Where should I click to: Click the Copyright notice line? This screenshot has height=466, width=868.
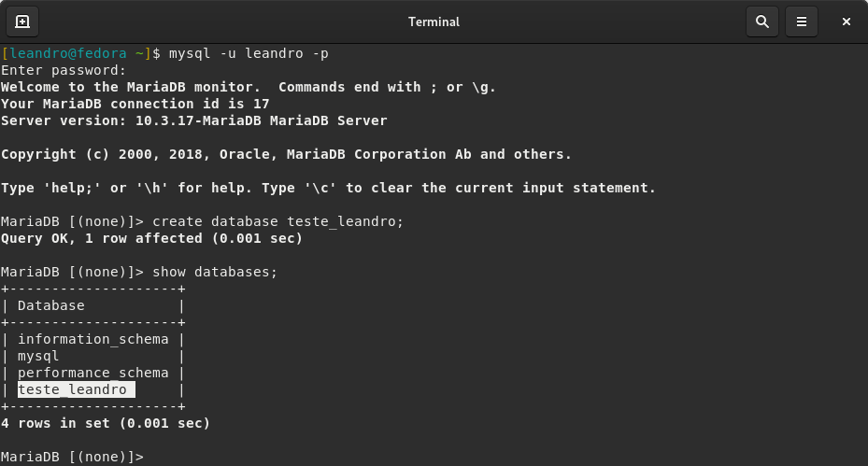(x=286, y=154)
